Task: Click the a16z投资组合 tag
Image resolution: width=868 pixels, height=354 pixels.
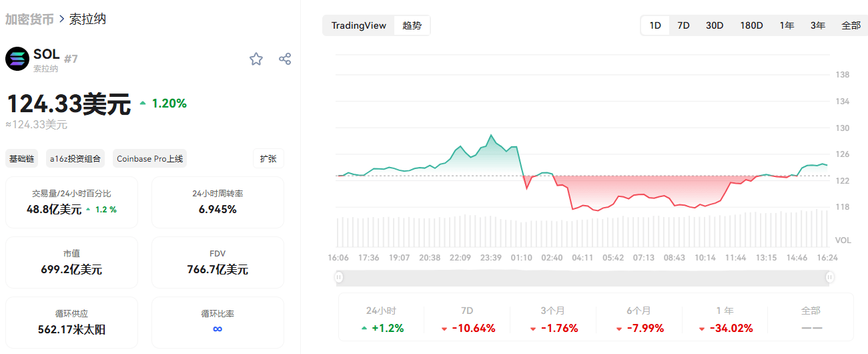Action: [75, 158]
